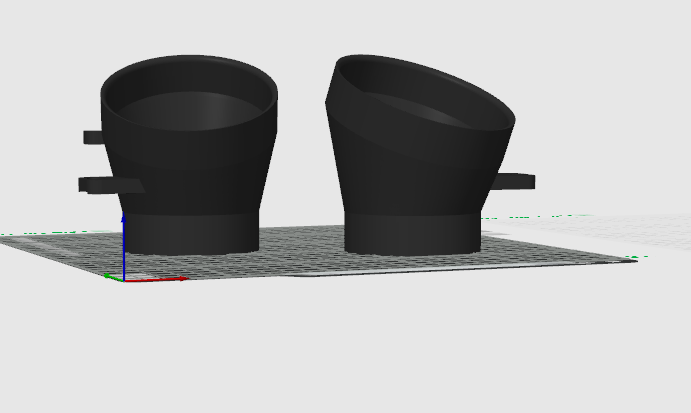This screenshot has width=691, height=413.
Task: Click the right corner of the build plate
Action: (630, 259)
